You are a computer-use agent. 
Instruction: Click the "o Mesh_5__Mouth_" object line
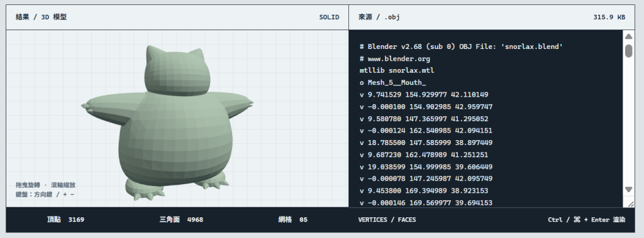tap(392, 82)
